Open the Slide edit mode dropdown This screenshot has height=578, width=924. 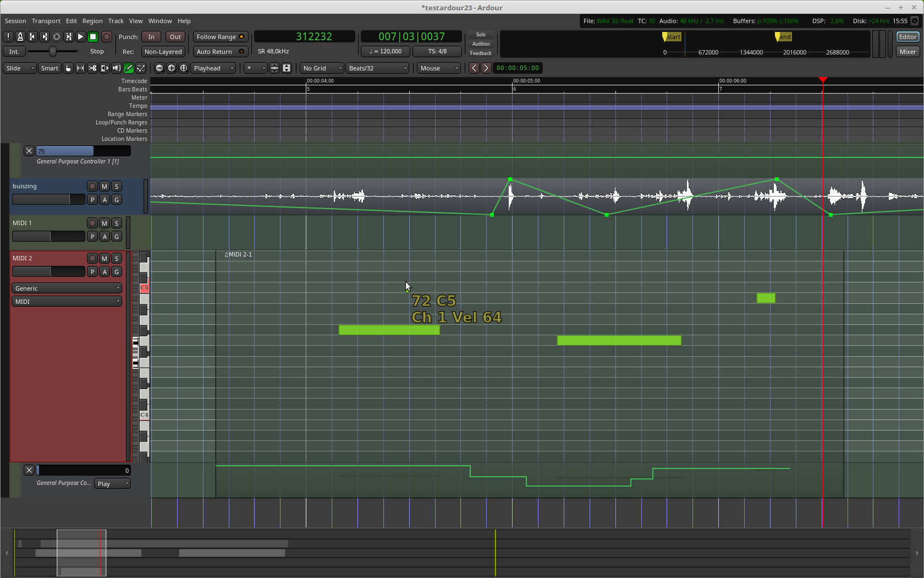click(20, 68)
